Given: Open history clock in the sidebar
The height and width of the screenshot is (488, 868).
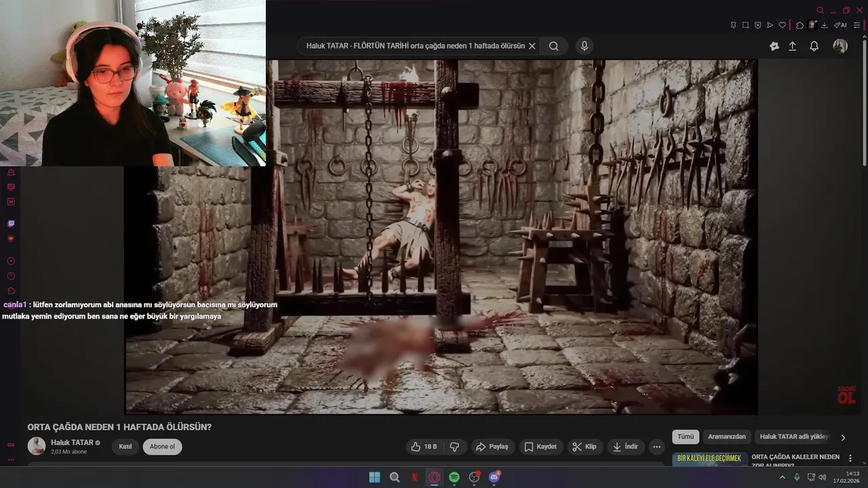Looking at the screenshot, I should point(11,276).
